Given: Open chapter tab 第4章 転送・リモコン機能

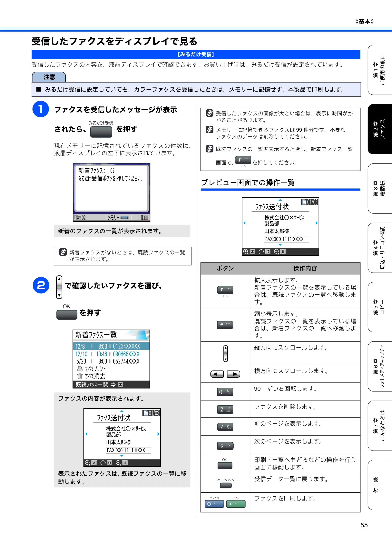Looking at the screenshot, I should point(380,248).
